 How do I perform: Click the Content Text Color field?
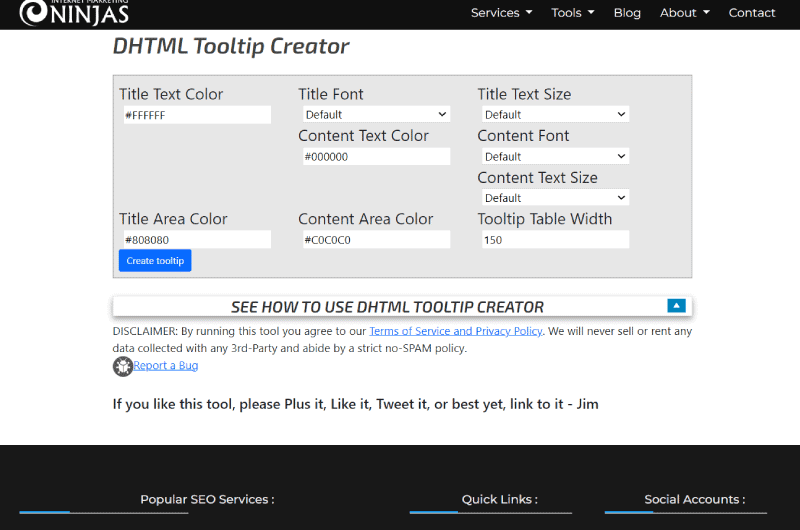pyautogui.click(x=377, y=157)
